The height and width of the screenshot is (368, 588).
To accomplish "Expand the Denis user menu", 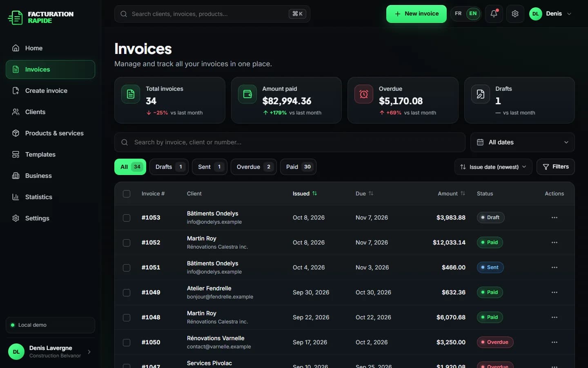I will [551, 14].
